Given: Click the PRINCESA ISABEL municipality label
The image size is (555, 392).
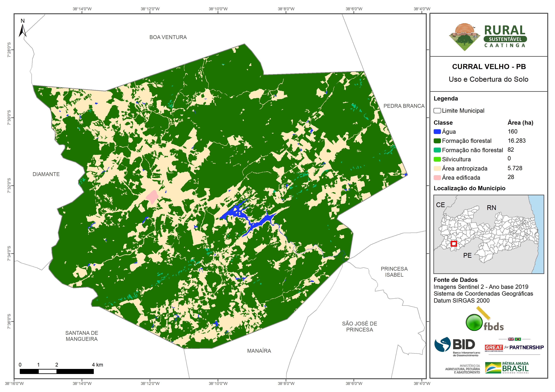Looking at the screenshot, I should pyautogui.click(x=394, y=272).
